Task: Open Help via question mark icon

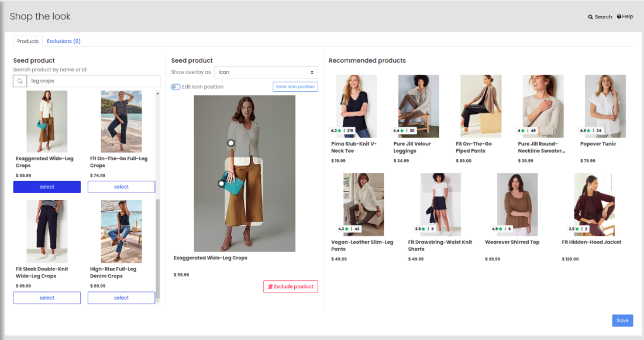Action: tap(619, 17)
